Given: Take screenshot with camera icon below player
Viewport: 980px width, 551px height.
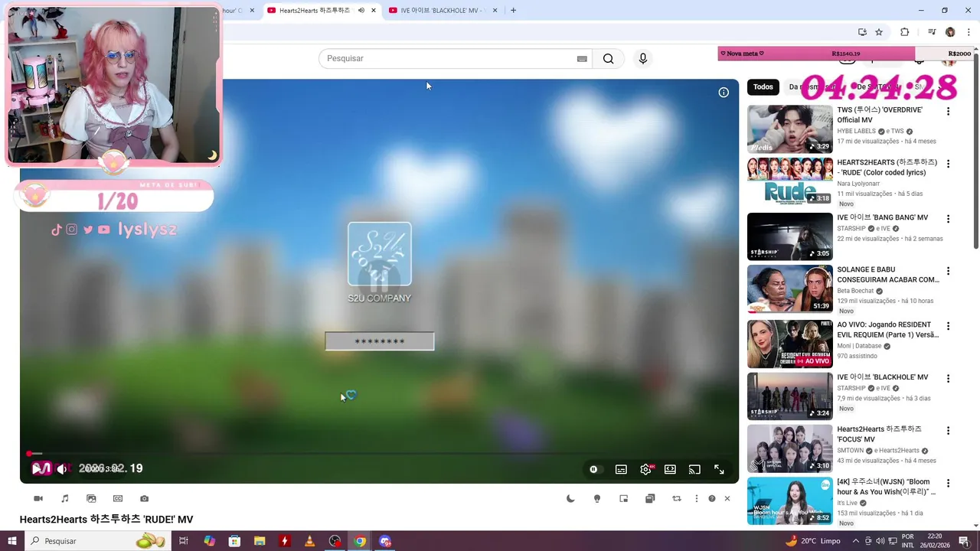Looking at the screenshot, I should (x=144, y=498).
